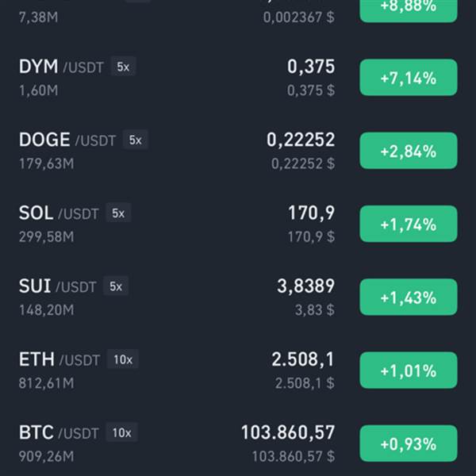Tap the BTC 10x leverage badge

coord(121,432)
